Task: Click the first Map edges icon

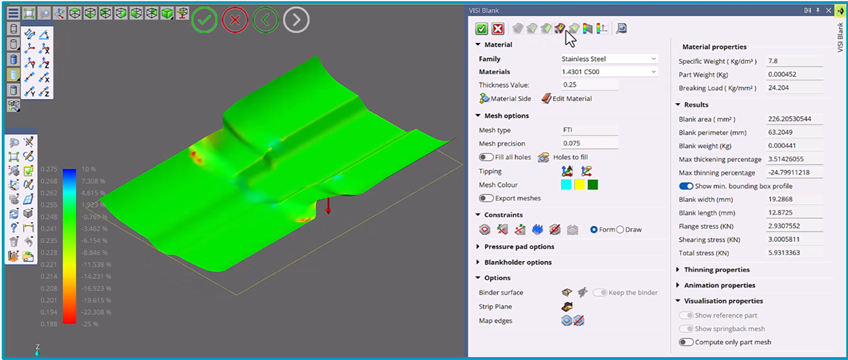Action: click(567, 321)
